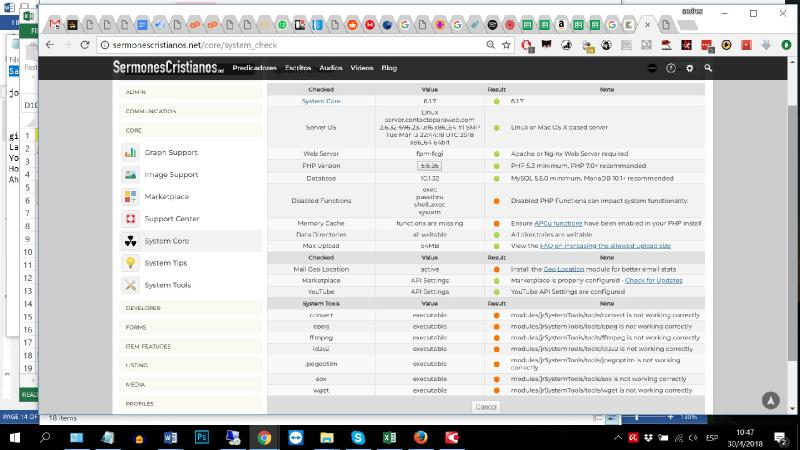Follow the Check for Updates link
Viewport: 800px width, 450px height.
(x=654, y=281)
